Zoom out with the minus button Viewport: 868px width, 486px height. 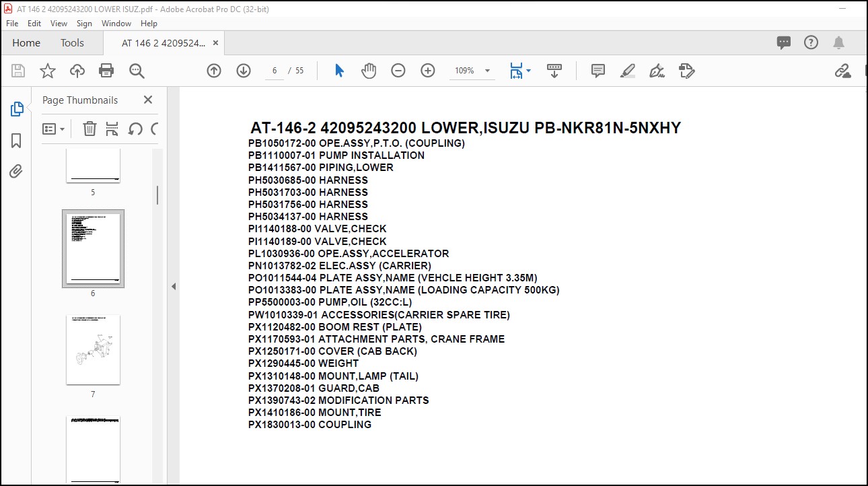click(398, 71)
